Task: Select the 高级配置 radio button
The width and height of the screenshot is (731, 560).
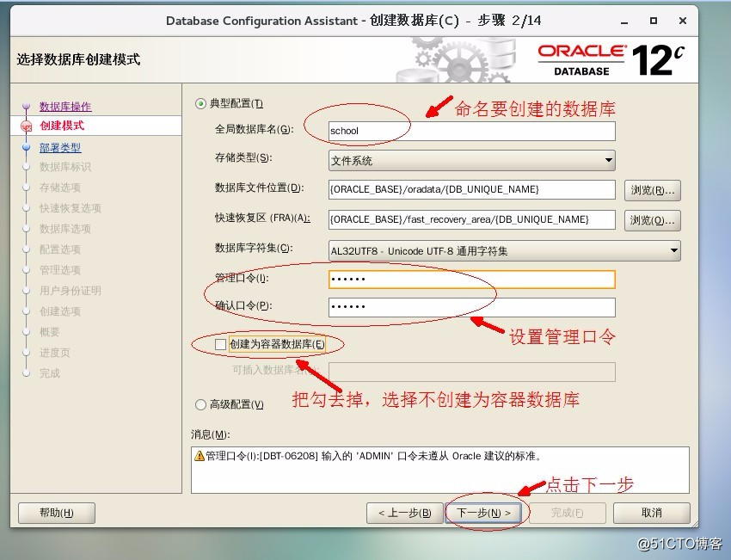Action: (200, 404)
